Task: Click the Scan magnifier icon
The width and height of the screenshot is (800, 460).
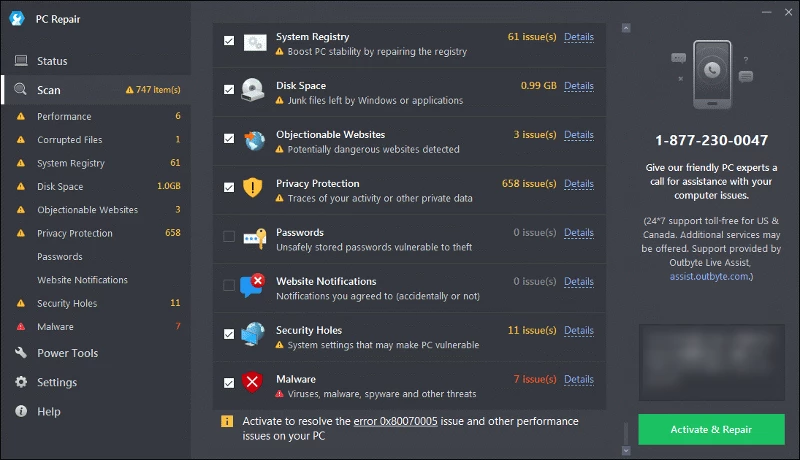Action: pyautogui.click(x=20, y=89)
